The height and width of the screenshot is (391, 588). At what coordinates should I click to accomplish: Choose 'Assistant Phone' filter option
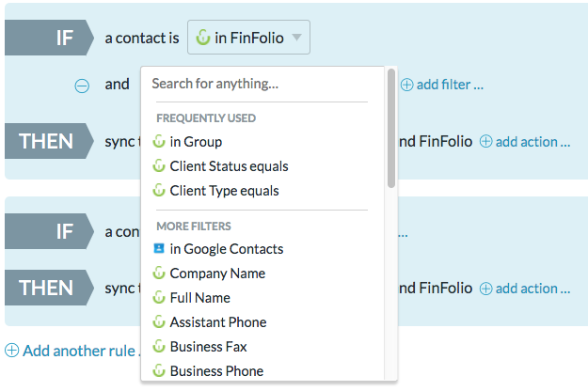click(x=217, y=322)
